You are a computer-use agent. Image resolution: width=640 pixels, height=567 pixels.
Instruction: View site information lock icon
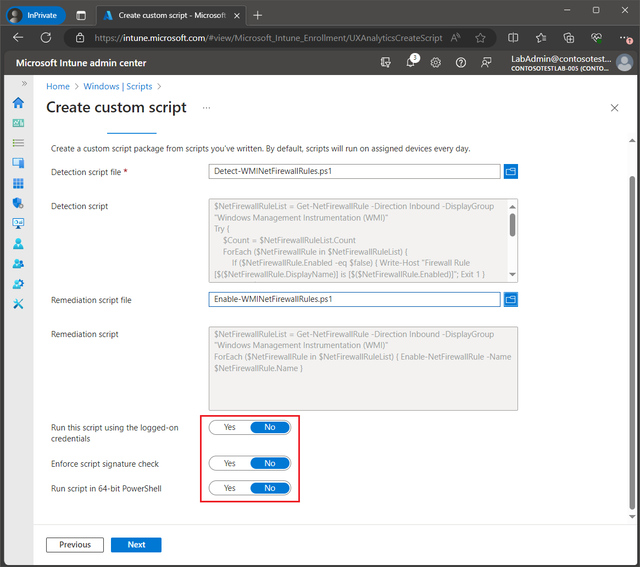80,38
